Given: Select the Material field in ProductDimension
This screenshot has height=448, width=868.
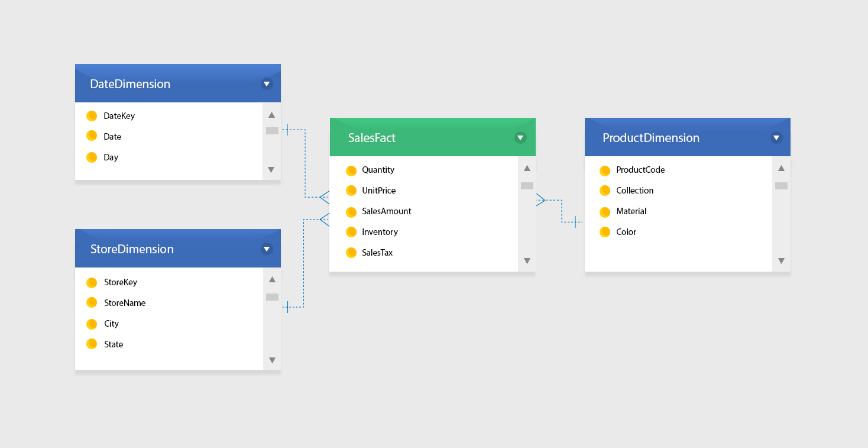Looking at the screenshot, I should pyautogui.click(x=631, y=211).
